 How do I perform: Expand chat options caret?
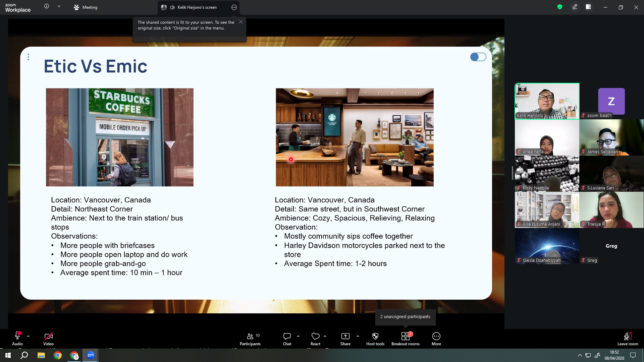click(298, 336)
